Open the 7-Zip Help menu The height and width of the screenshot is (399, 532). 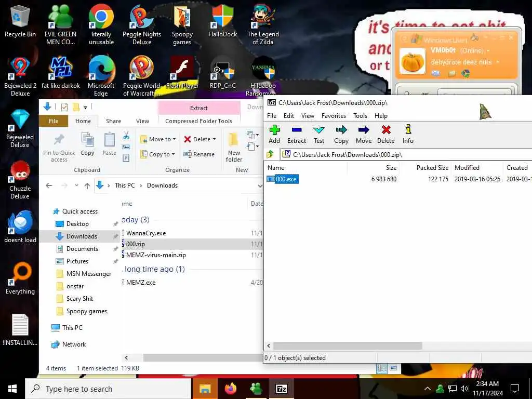click(381, 116)
